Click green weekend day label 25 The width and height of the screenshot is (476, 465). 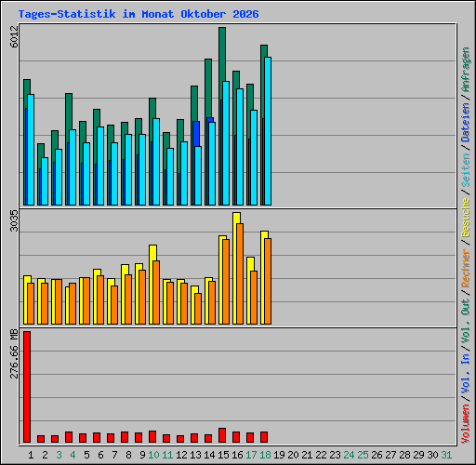click(363, 455)
